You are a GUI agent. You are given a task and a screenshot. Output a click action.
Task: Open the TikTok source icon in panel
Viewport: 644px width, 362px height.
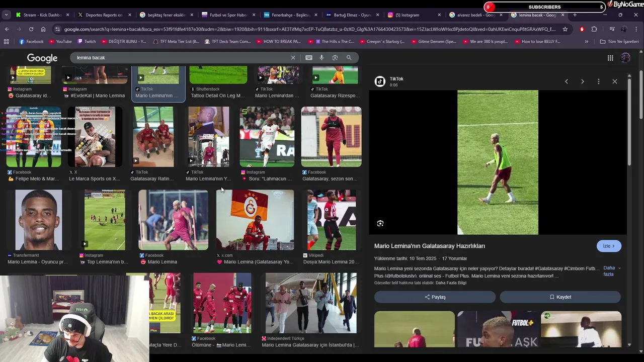tap(380, 81)
